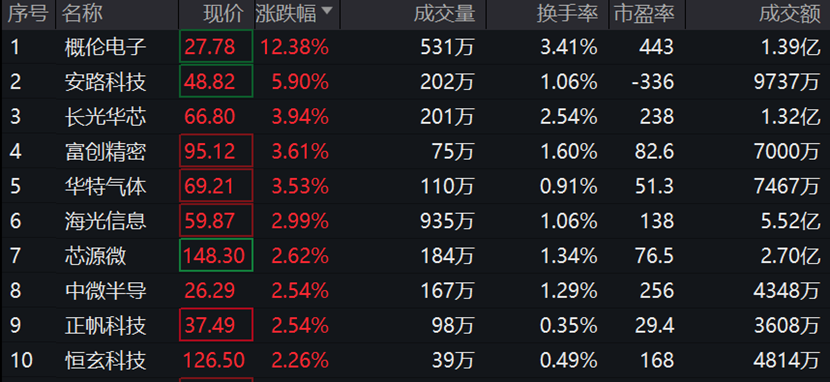Open stock 恒玄科技
Viewport: 830px width, 382px height.
coord(105,361)
